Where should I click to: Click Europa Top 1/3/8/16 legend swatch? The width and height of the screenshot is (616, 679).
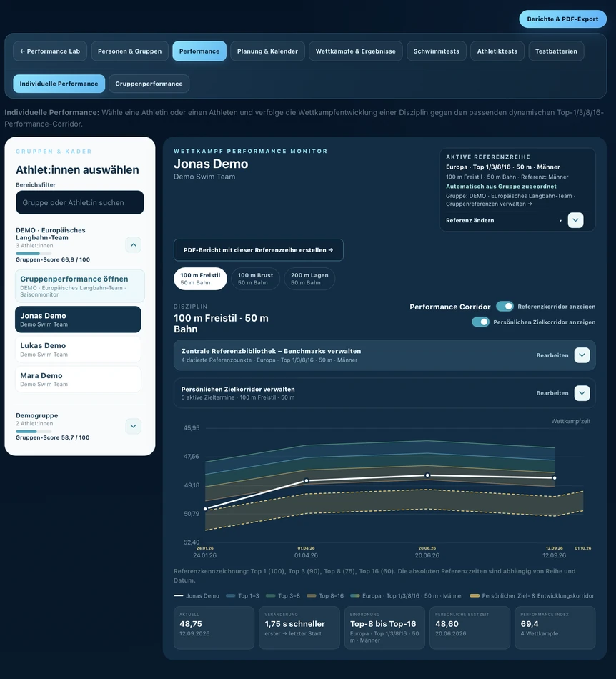[x=355, y=596]
